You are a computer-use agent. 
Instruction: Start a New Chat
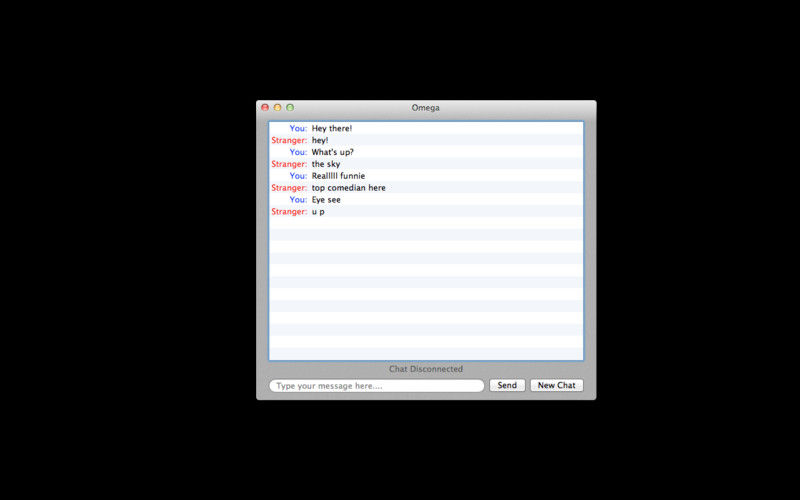[x=556, y=385]
